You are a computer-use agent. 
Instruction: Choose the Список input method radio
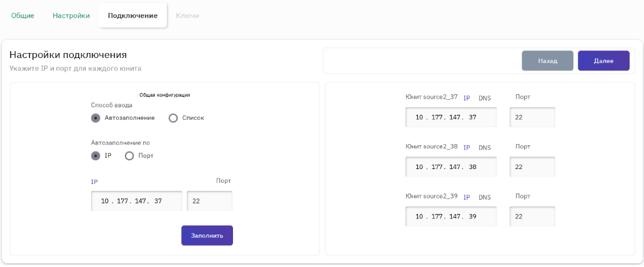(174, 118)
